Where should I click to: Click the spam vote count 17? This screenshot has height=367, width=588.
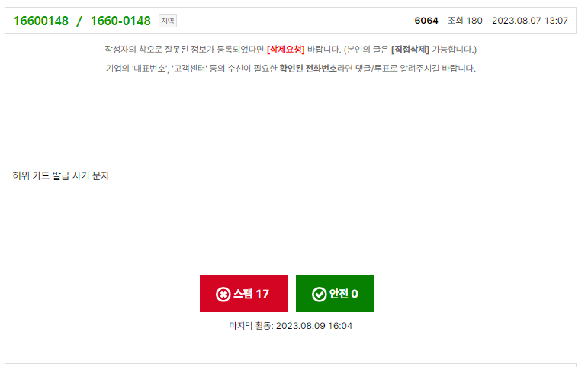pos(262,294)
